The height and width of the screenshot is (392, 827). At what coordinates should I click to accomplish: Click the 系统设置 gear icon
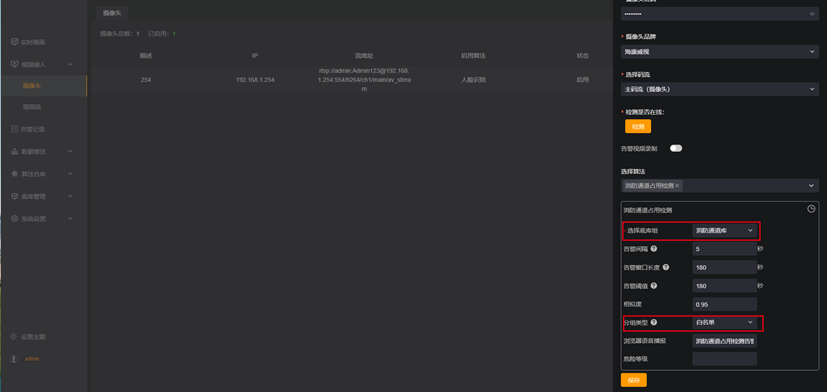tap(14, 218)
